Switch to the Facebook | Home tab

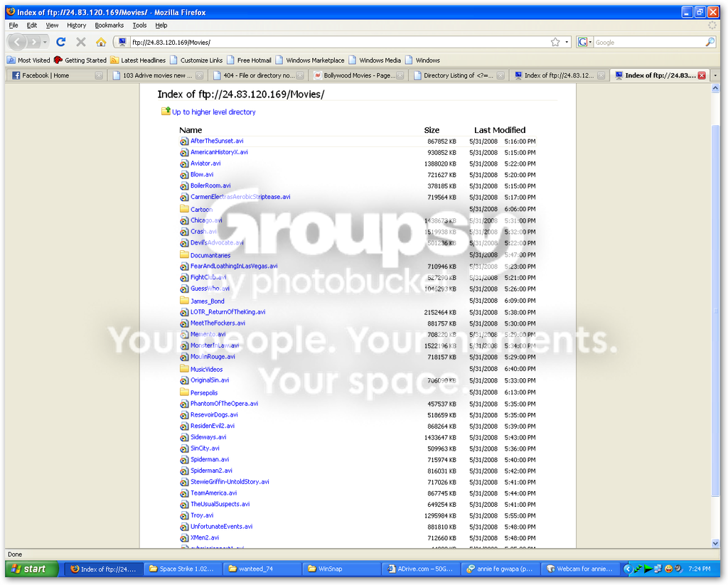tap(57, 75)
